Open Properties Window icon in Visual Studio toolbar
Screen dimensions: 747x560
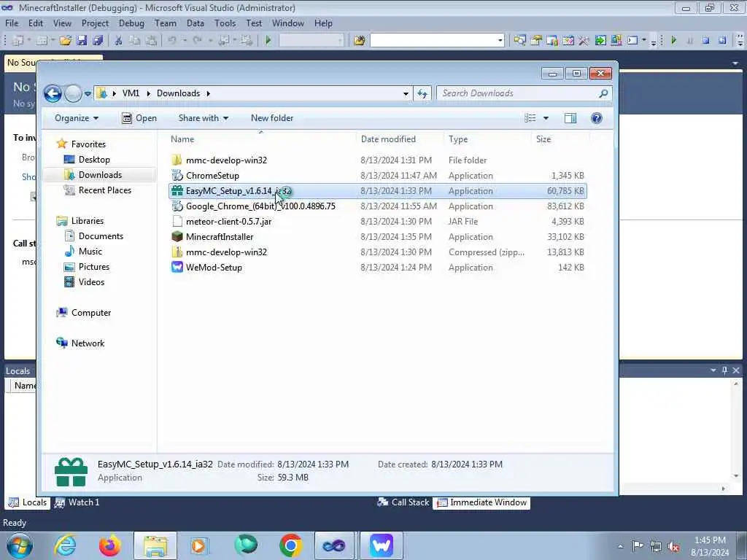pos(536,41)
